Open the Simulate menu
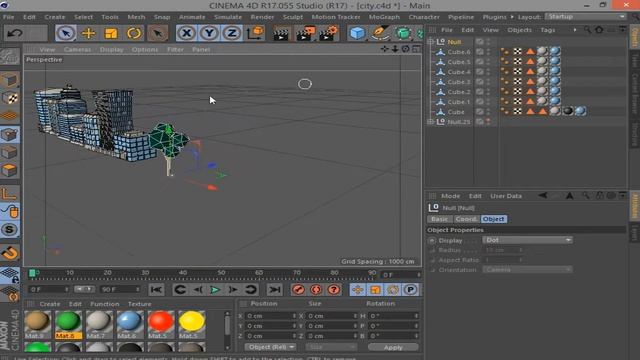 pos(228,17)
